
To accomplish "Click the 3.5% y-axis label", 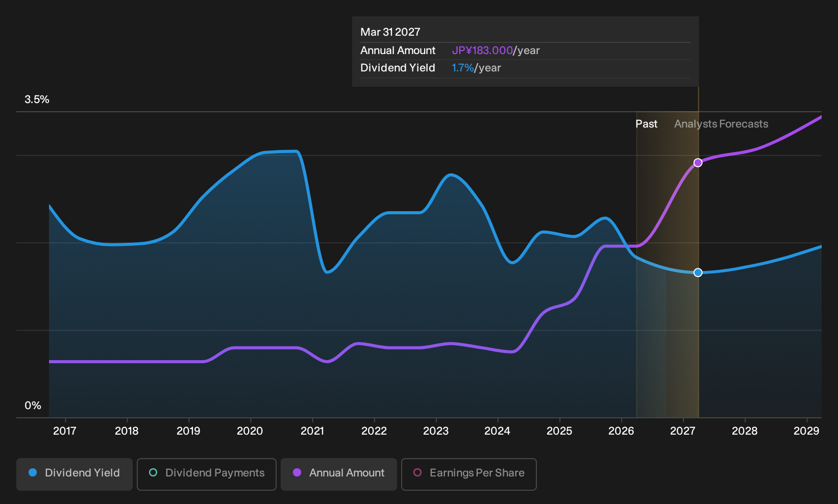I will click(x=37, y=99).
